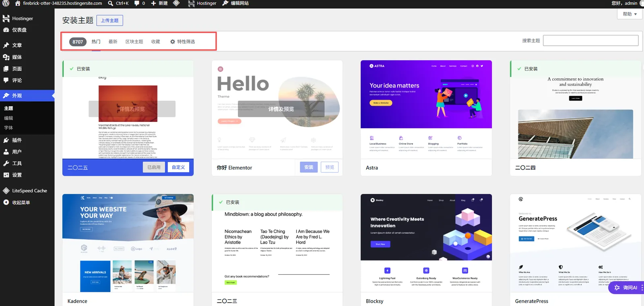Open the 编辑 submenu under 外观
644x306 pixels.
(8, 118)
